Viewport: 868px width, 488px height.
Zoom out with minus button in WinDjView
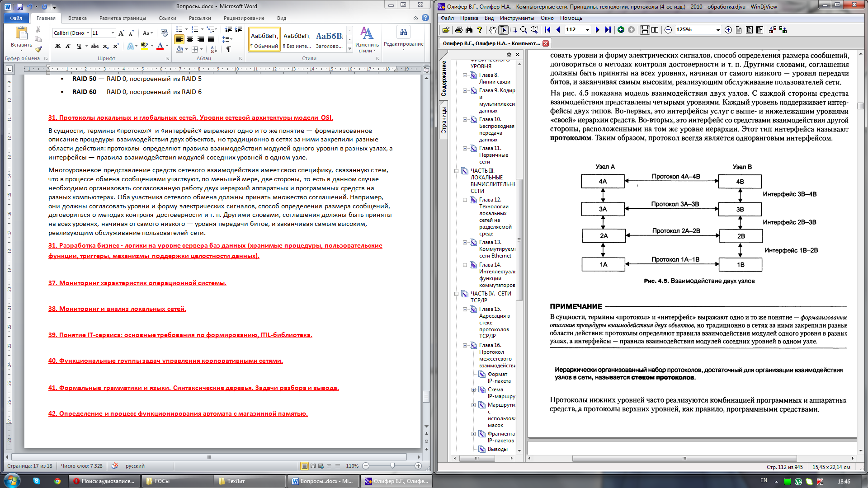click(668, 30)
